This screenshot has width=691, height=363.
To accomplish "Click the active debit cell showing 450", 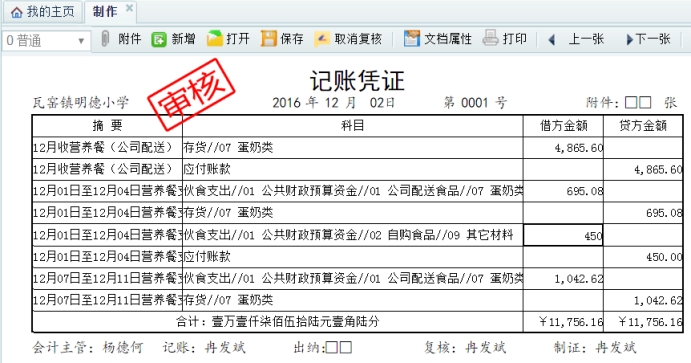I will pos(563,235).
